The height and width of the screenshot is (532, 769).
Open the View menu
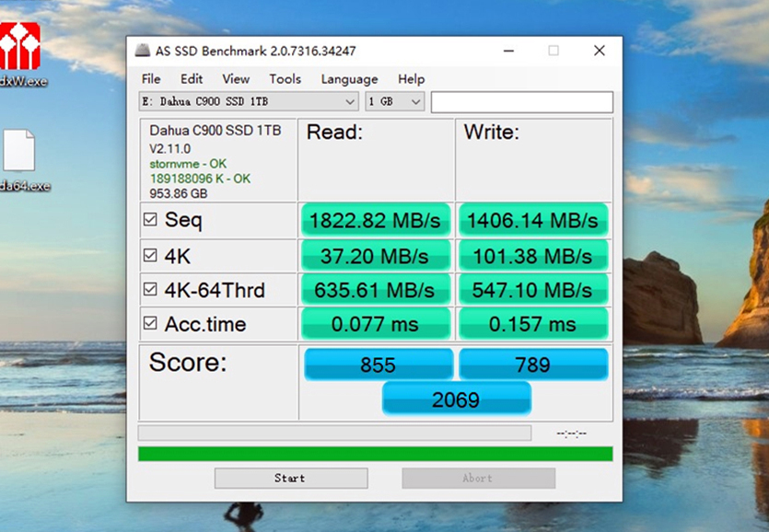[x=236, y=79]
